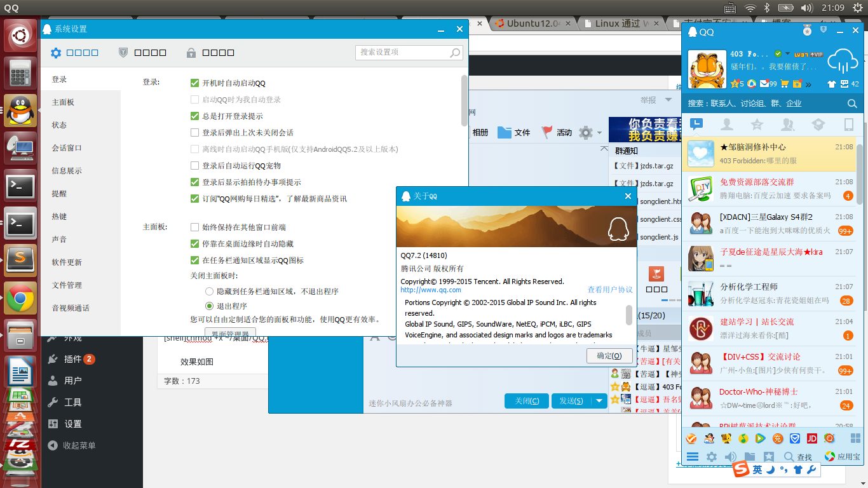Open the http://www.qq.com link
868x488 pixels.
pyautogui.click(x=431, y=290)
